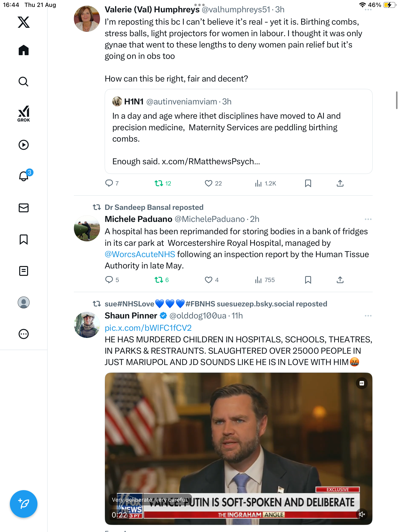Open the pic.x.com/bWlFC1fCV2 link

(148, 328)
